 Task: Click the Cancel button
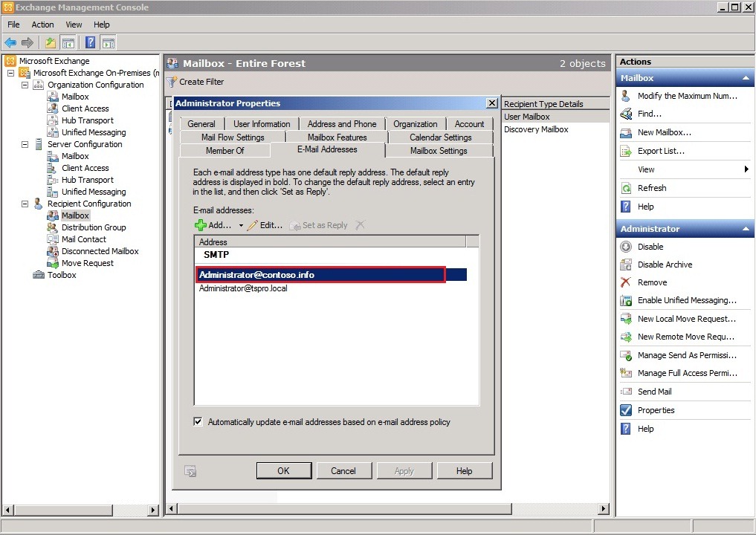coord(343,471)
